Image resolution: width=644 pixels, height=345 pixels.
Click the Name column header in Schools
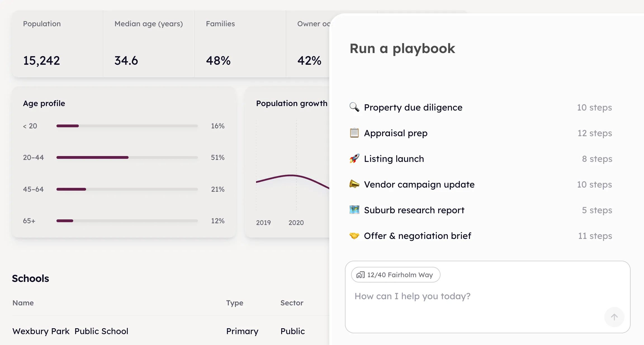click(23, 303)
